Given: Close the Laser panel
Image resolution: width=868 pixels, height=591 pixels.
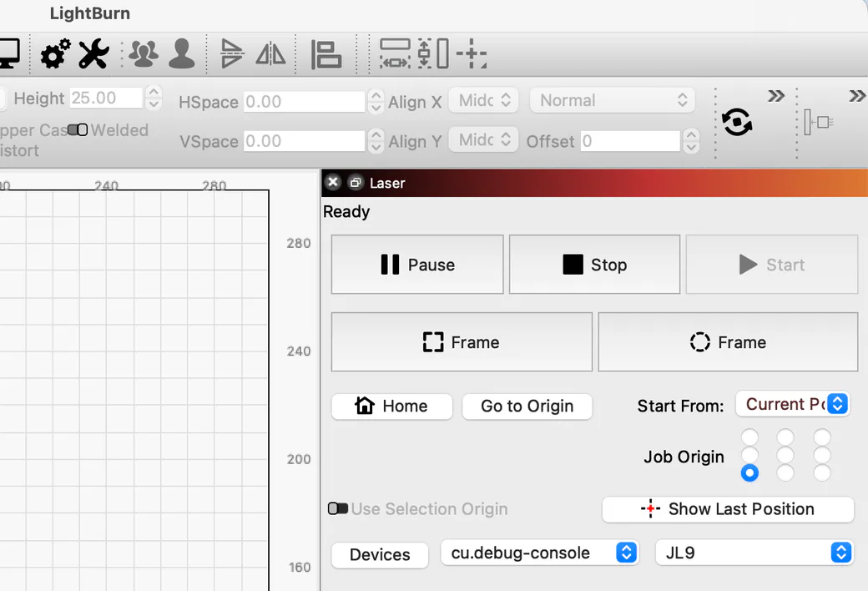Looking at the screenshot, I should [333, 182].
